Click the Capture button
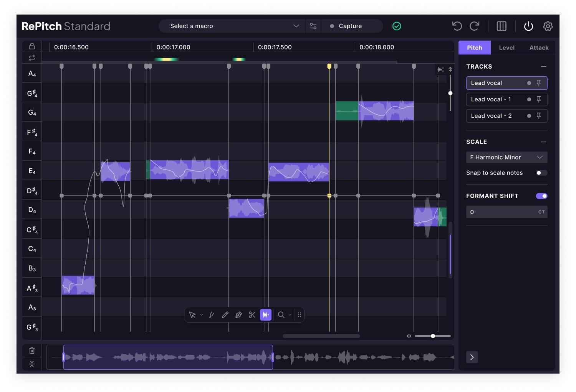 point(349,26)
